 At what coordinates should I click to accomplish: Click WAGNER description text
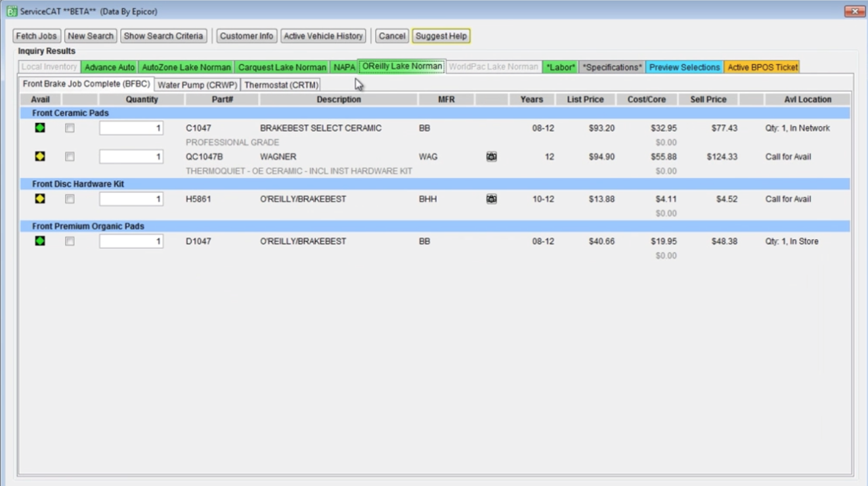click(x=278, y=157)
